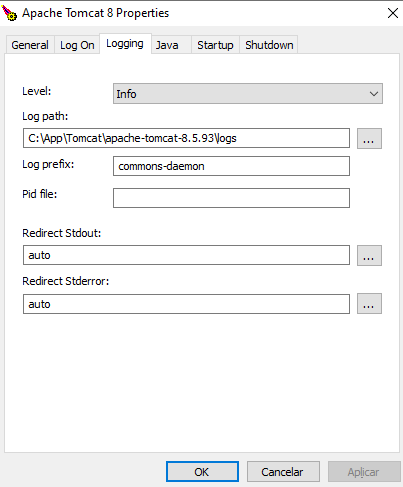Click the Aplicar button
The height and width of the screenshot is (487, 403).
[364, 472]
